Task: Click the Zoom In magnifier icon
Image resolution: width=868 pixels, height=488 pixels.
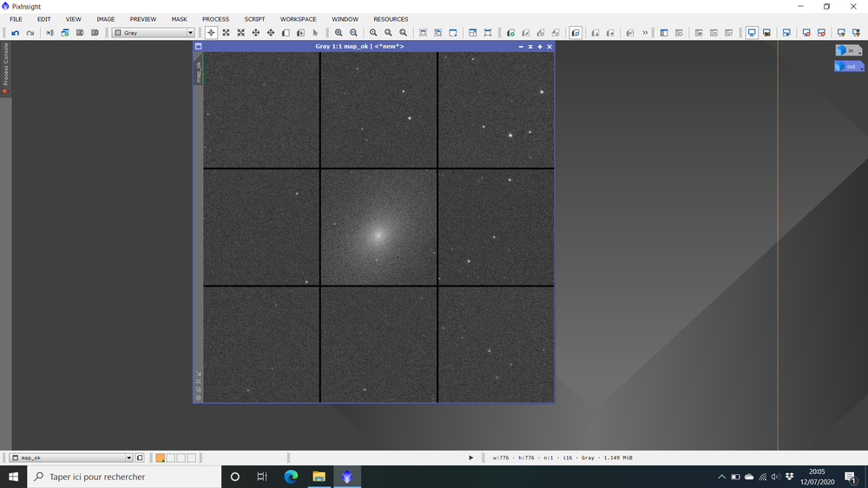Action: (339, 33)
